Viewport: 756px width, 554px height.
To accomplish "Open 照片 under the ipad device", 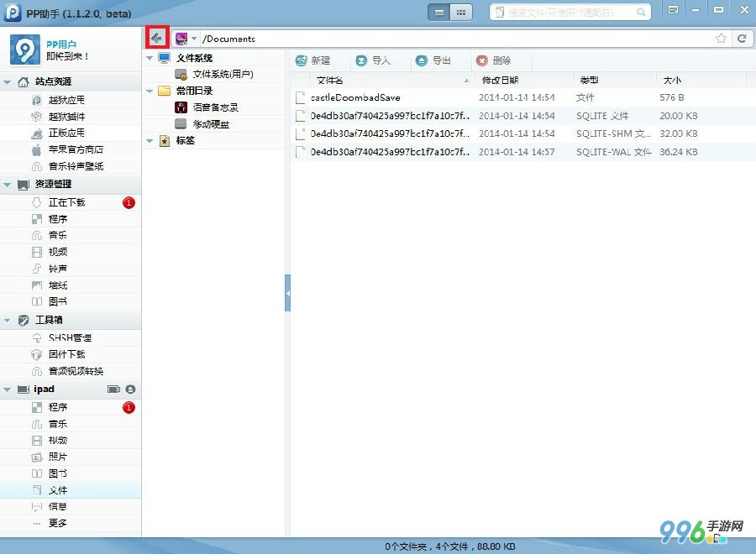I will click(71, 457).
